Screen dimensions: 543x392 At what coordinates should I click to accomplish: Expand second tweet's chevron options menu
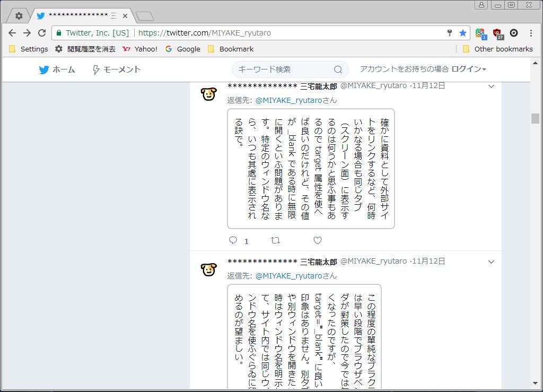click(x=491, y=262)
